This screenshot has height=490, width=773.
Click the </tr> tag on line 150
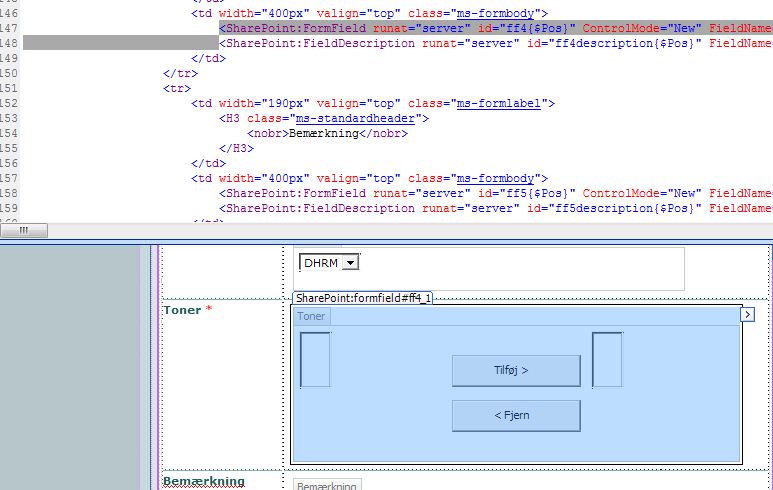180,73
